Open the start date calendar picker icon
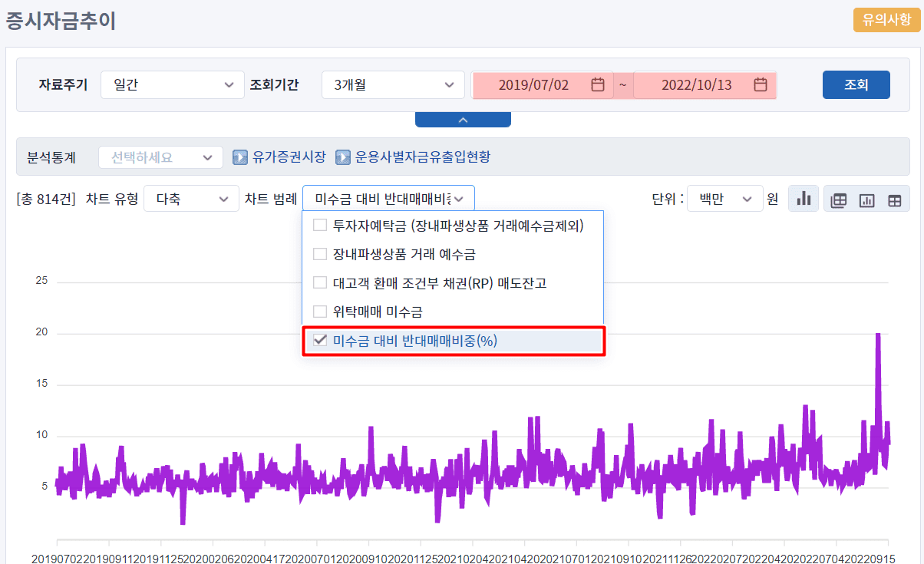This screenshot has height=564, width=924. (598, 84)
